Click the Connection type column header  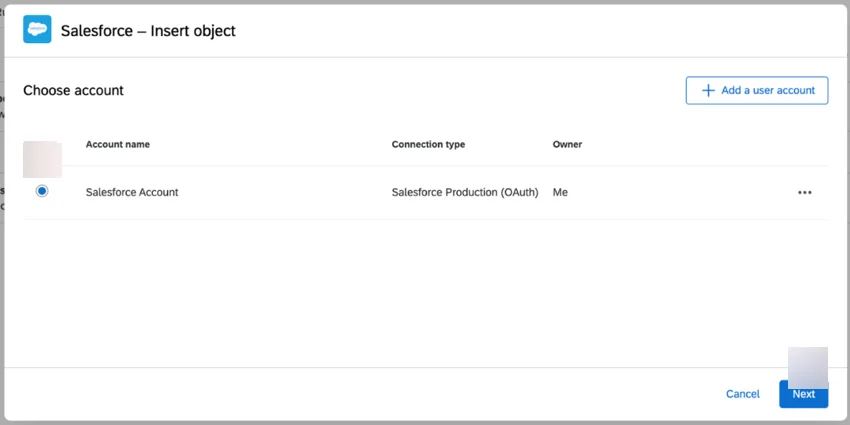(428, 144)
